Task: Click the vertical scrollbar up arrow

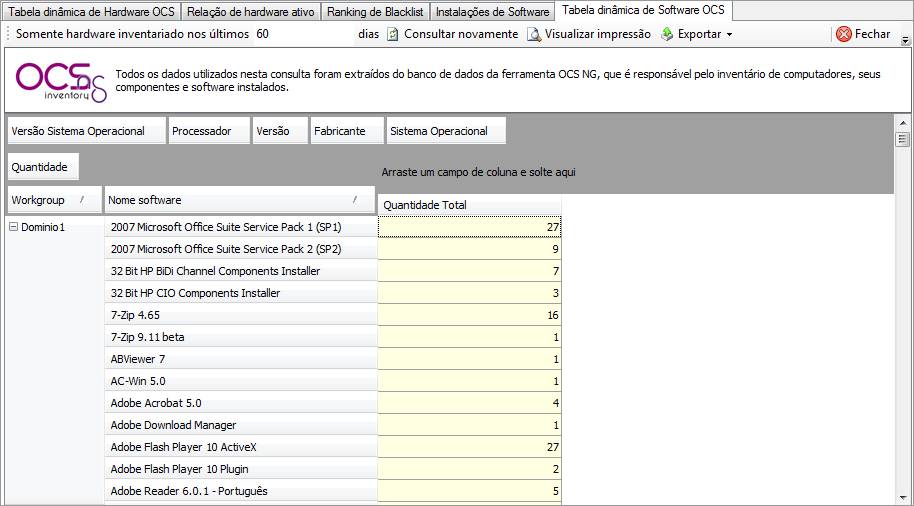Action: pyautogui.click(x=903, y=123)
